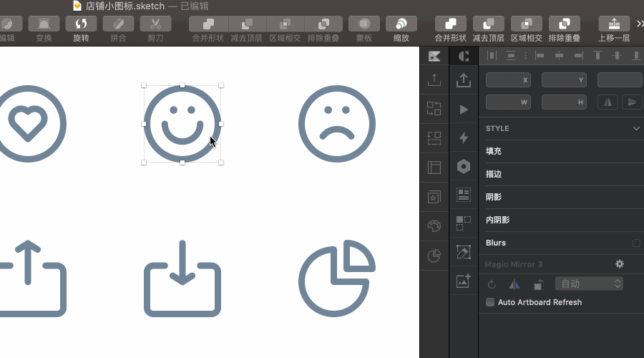The image size is (644, 358).
Task: Click the grayed-out 合并形状 button
Action: (208, 24)
